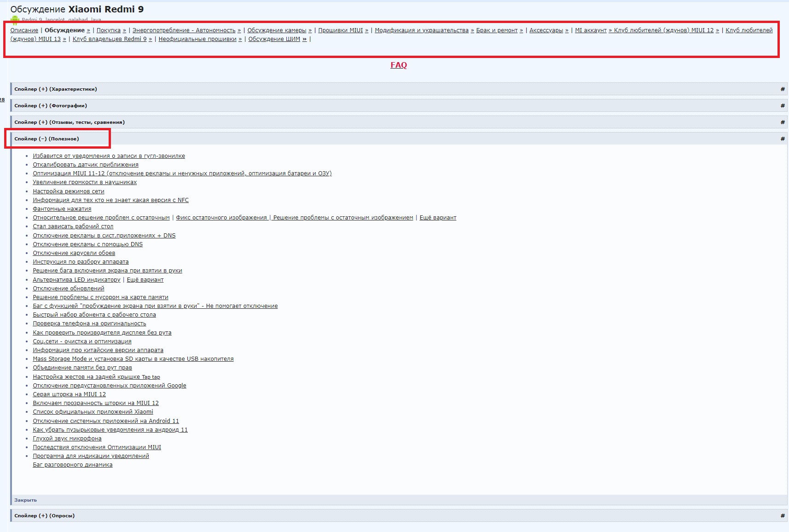Open the NFC version information link
The image size is (789, 532).
(110, 200)
